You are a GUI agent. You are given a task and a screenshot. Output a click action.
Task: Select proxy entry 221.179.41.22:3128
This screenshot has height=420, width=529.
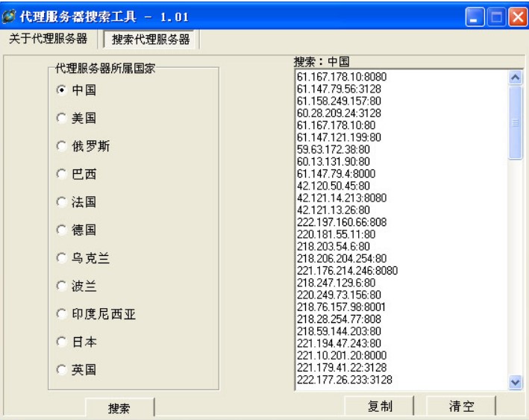click(x=342, y=368)
